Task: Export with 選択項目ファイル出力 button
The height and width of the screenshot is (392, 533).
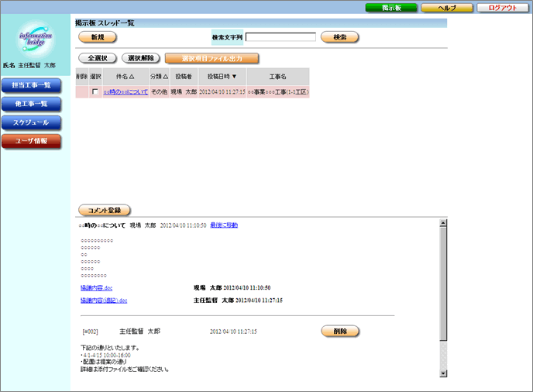Action: point(211,58)
